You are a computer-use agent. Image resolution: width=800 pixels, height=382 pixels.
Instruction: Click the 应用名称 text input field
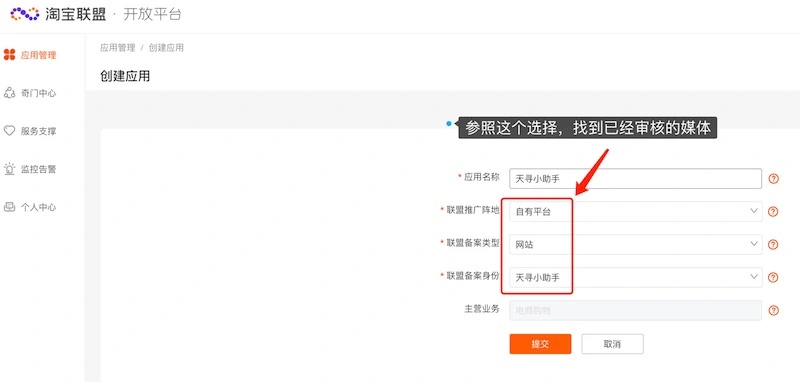point(635,179)
